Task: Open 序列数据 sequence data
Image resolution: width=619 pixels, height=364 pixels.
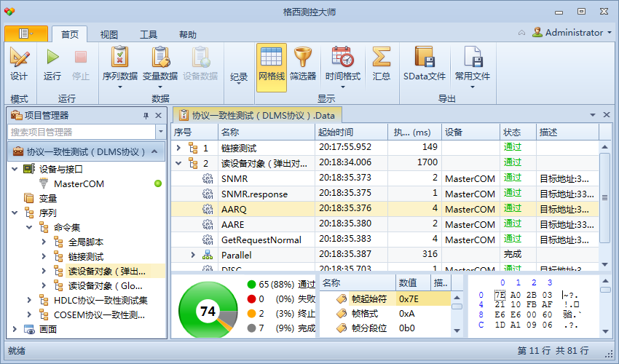Action: (x=119, y=67)
